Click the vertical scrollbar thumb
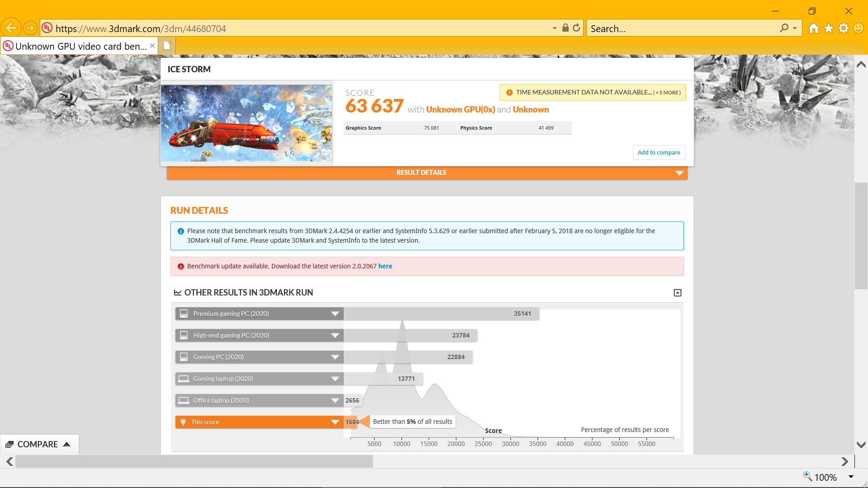 (x=861, y=235)
